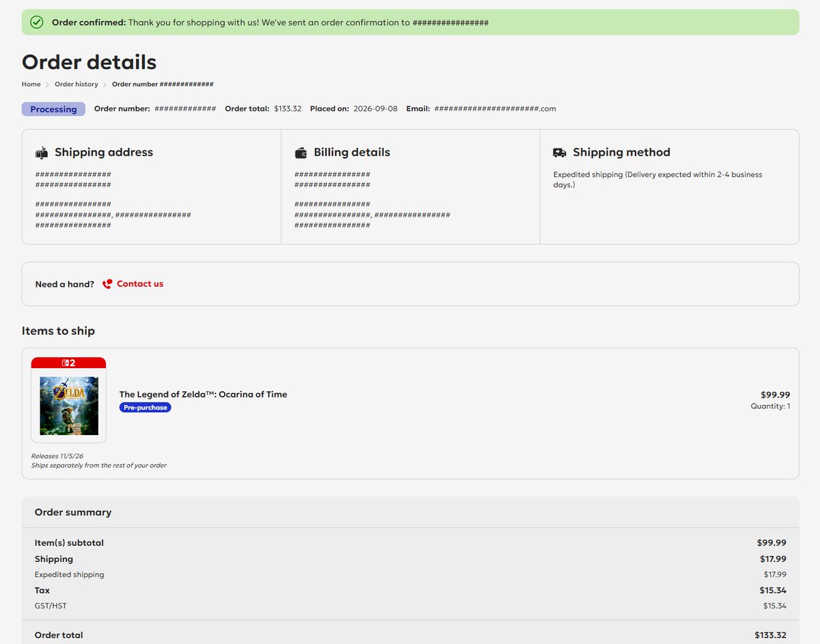The image size is (820, 644).
Task: Open the Contact us link
Action: tap(140, 283)
